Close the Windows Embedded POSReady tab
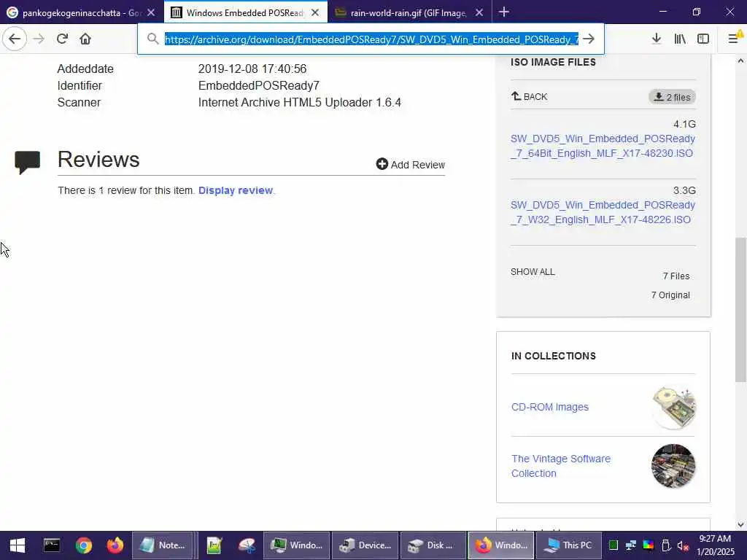 pos(315,13)
